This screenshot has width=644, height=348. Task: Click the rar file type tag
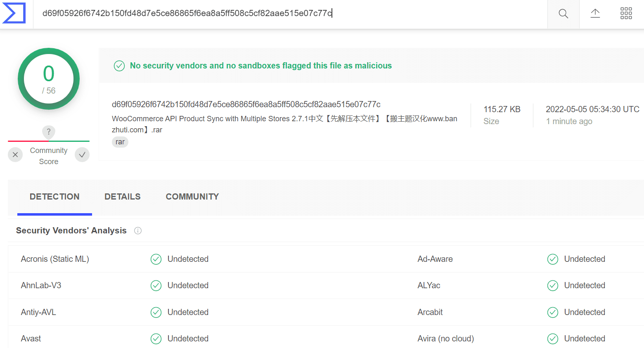pos(120,142)
